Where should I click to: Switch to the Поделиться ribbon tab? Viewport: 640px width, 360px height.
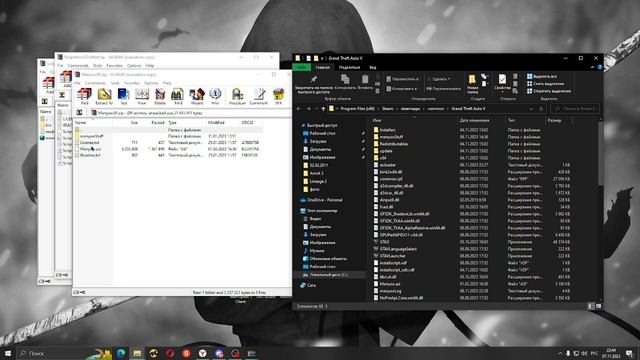coord(349,67)
